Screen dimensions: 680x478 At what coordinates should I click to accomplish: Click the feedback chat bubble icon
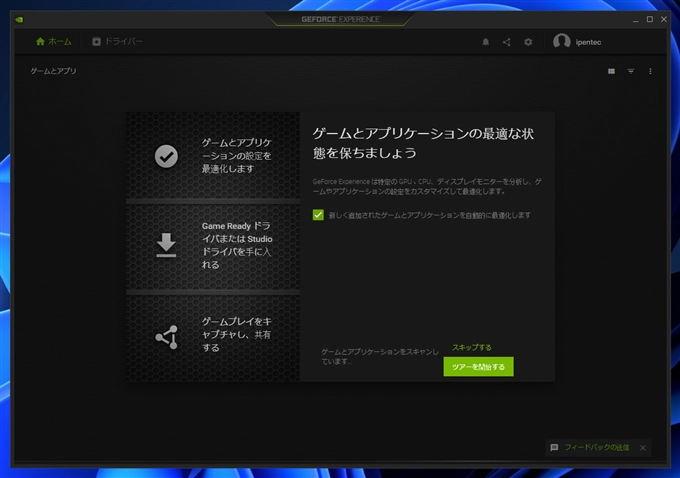click(554, 447)
